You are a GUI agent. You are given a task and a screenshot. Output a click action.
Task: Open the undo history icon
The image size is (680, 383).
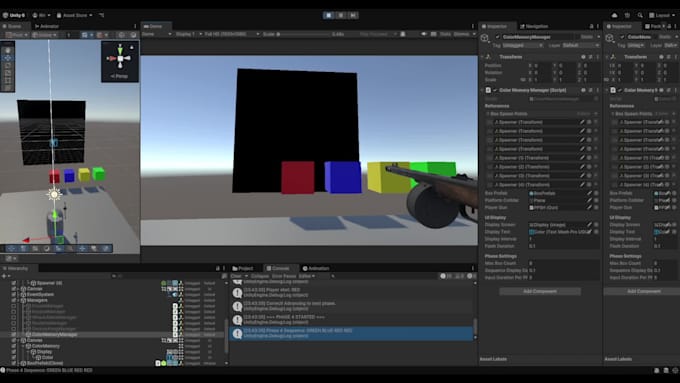627,15
